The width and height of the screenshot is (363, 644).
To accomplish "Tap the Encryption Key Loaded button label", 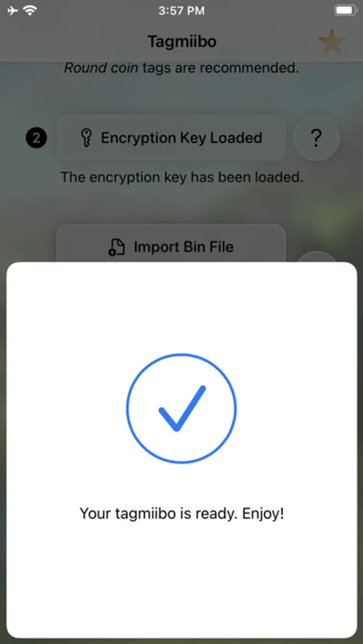I will (181, 137).
